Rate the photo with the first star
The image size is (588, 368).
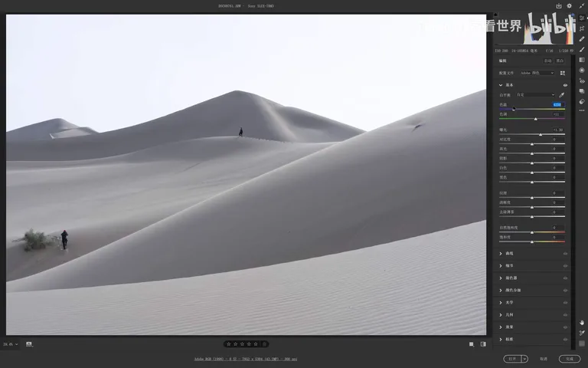coord(229,344)
